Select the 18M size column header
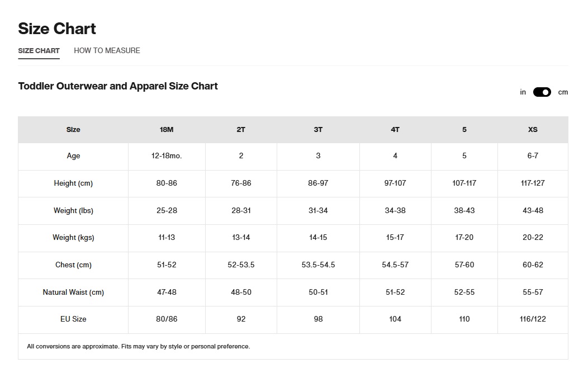588x382 pixels. (167, 130)
